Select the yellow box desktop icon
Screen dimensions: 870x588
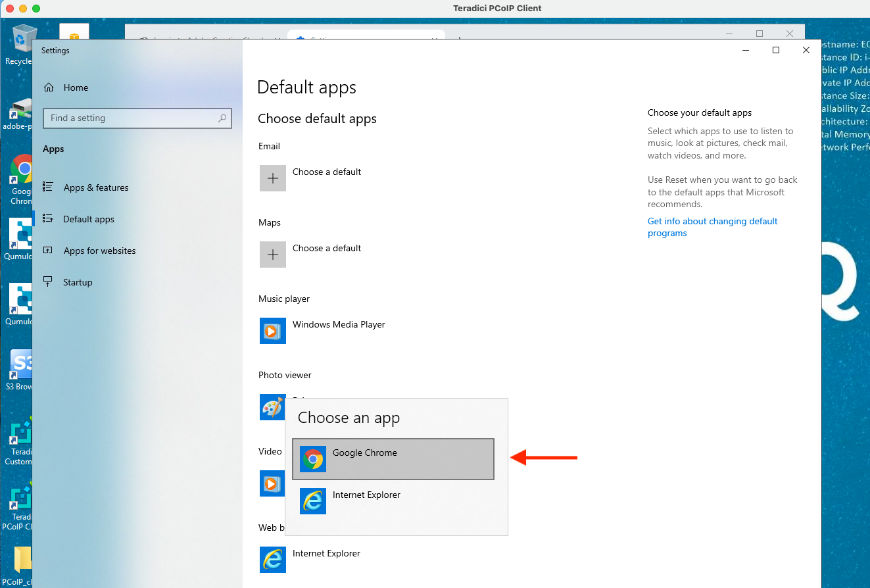(74, 33)
